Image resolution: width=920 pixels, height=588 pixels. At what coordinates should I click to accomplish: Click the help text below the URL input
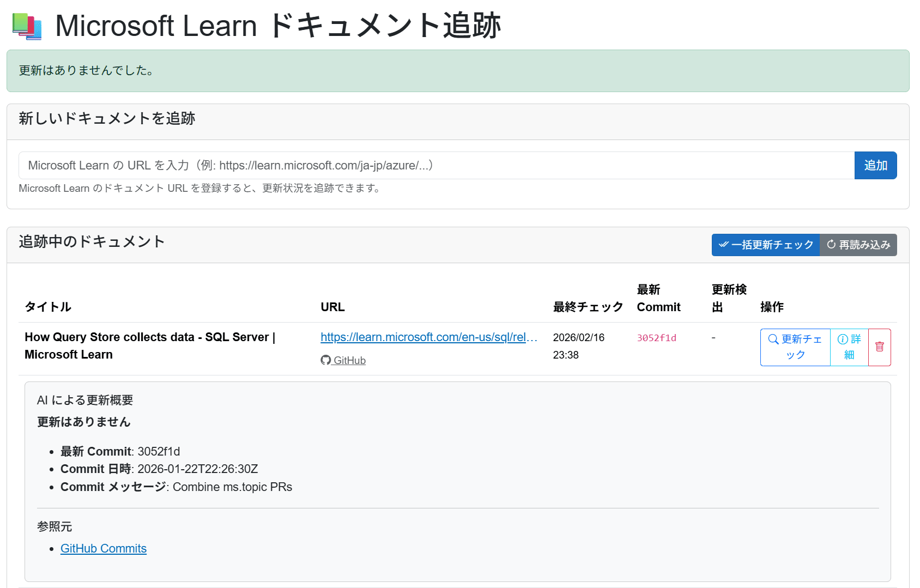click(201, 188)
